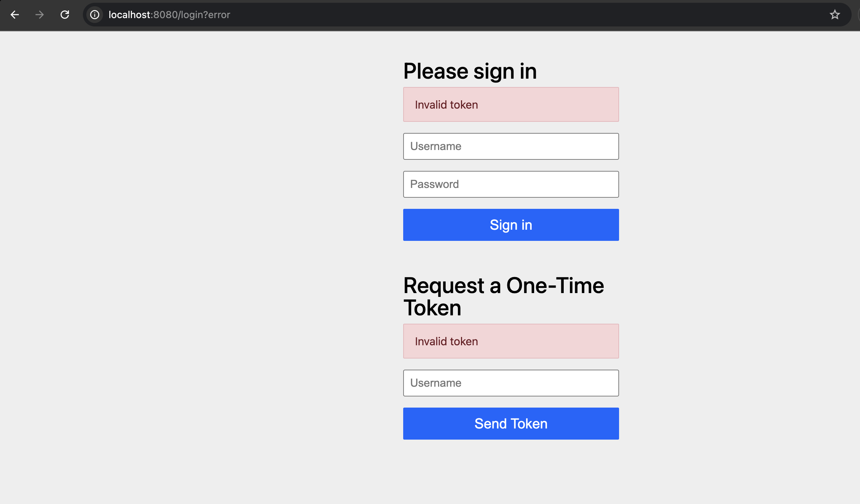This screenshot has height=504, width=860.
Task: Click the browser forward arrow
Action: pos(40,15)
